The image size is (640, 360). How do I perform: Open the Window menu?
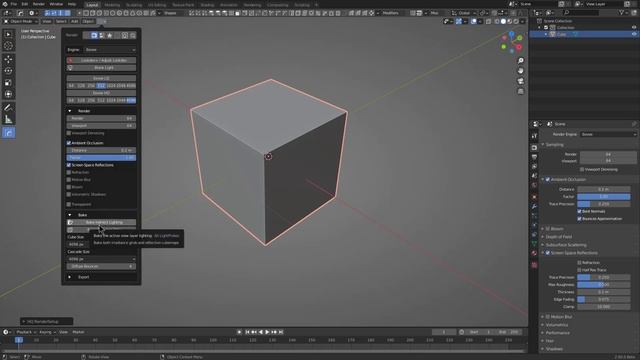[56, 4]
